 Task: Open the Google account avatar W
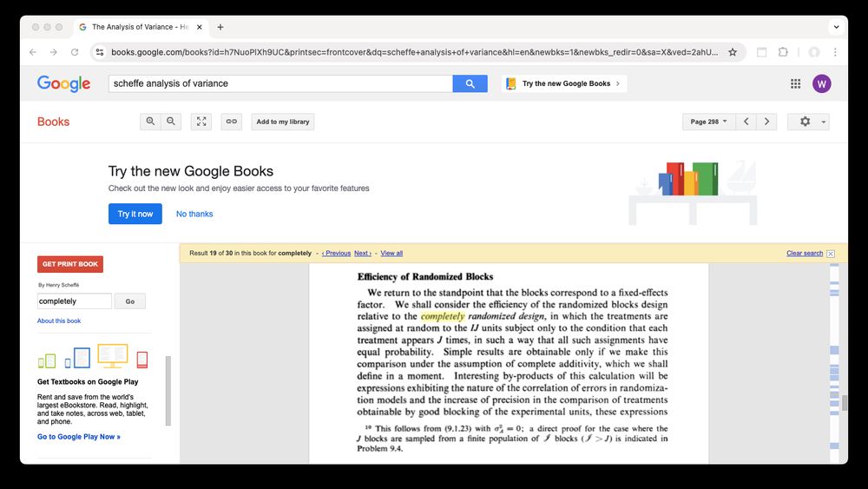[x=821, y=83]
